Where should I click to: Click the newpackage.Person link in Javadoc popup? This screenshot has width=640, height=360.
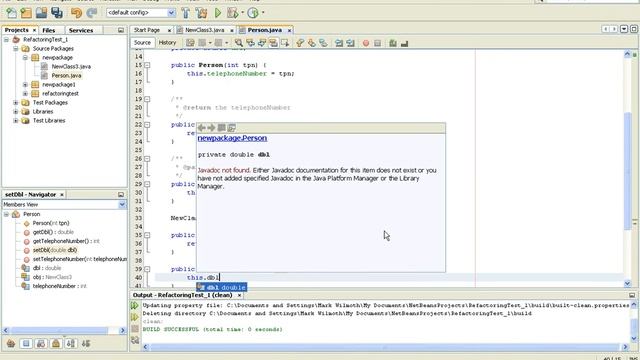pos(232,138)
